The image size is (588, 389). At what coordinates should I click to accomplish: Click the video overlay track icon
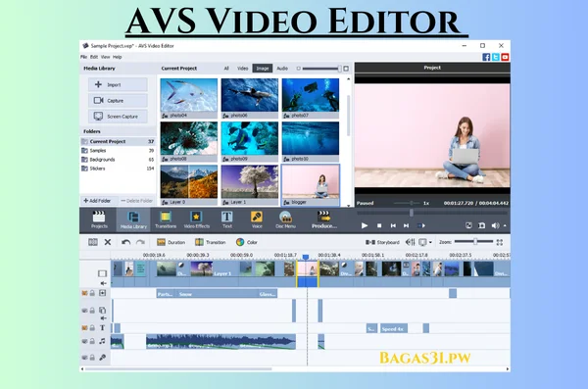click(102, 310)
